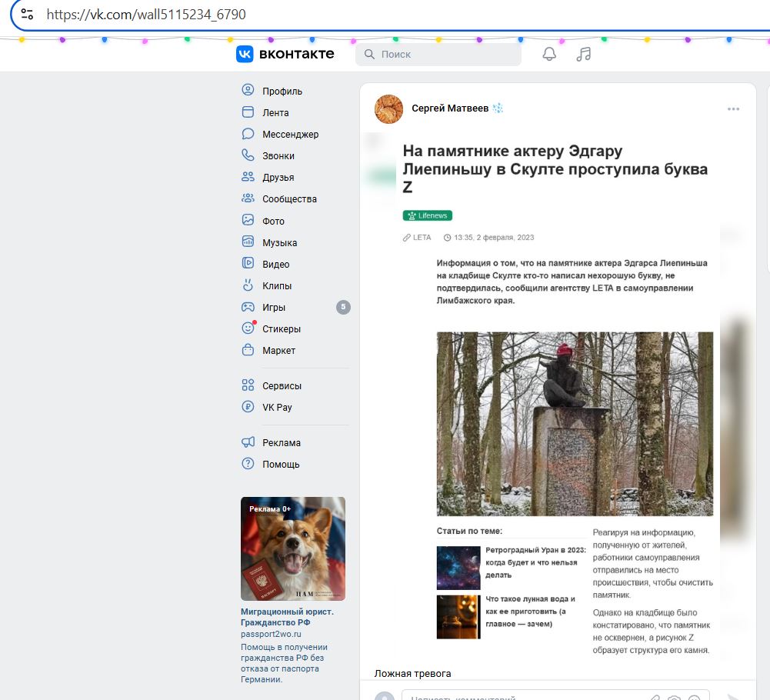Click the post caption Ложная тревога
Screen dimensions: 770x700
click(412, 674)
